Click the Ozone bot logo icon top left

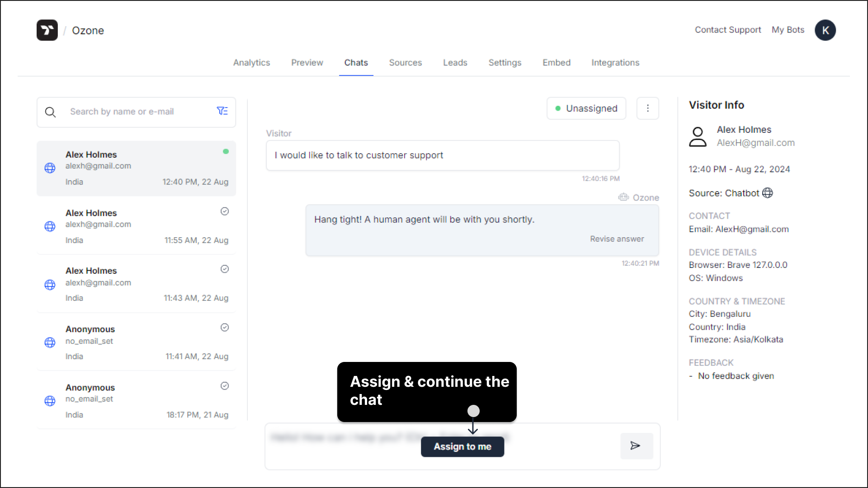click(x=47, y=30)
